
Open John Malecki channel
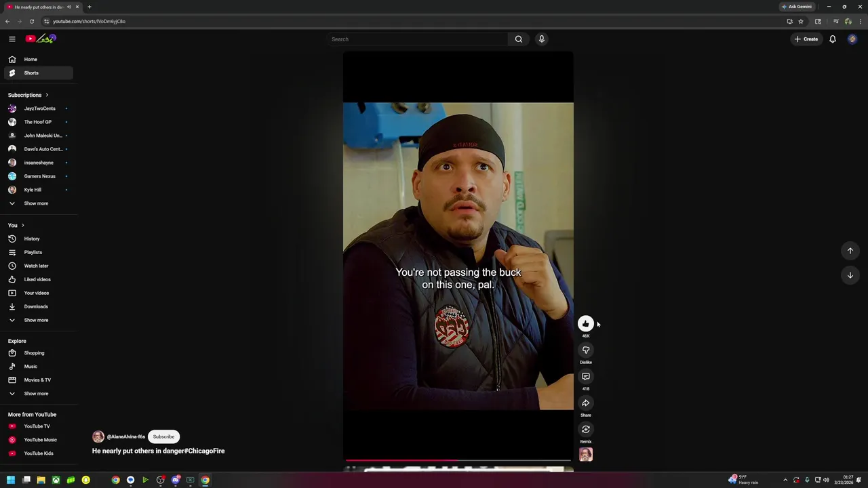pos(38,136)
